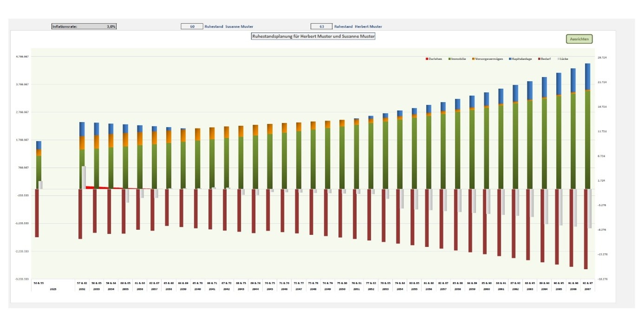644x330 pixels.
Task: Select the orange Vorsorgevermögen legend entry
Action: pos(488,59)
